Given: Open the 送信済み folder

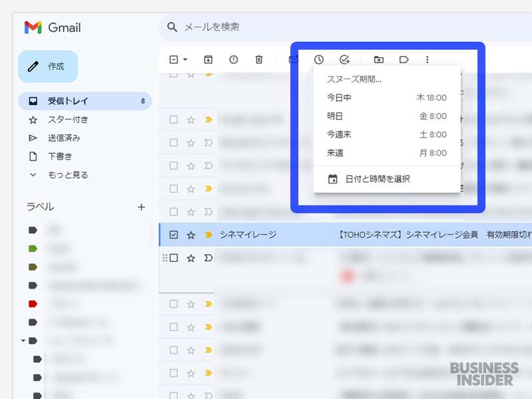Looking at the screenshot, I should (x=64, y=138).
